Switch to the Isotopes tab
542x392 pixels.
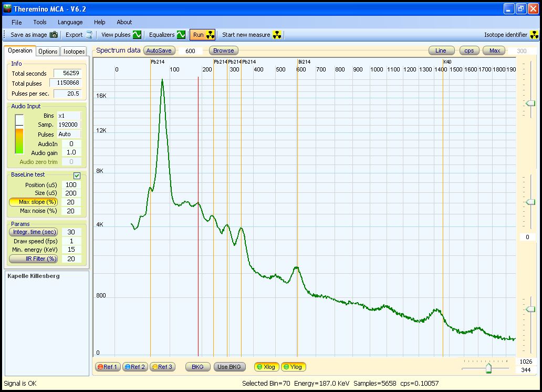point(74,51)
